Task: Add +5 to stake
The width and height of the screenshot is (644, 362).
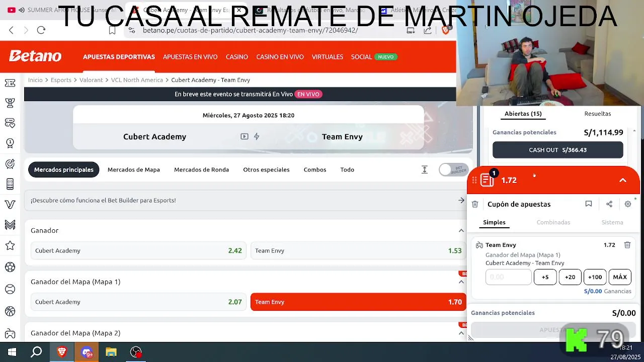Action: (x=545, y=277)
